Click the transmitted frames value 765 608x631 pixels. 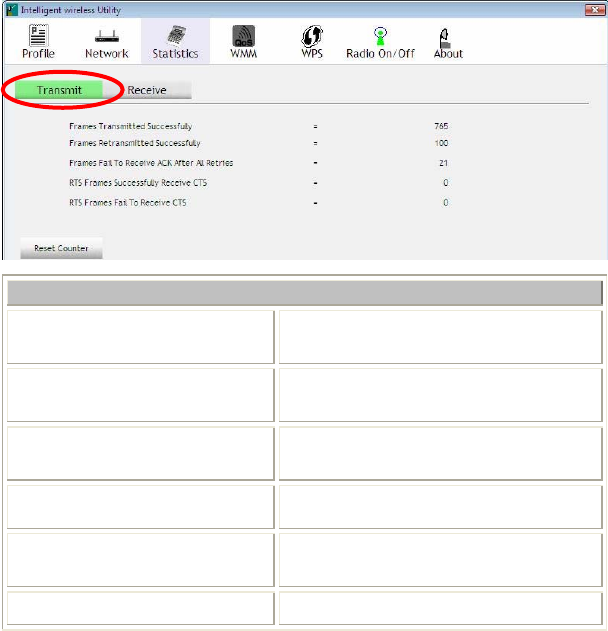(441, 126)
